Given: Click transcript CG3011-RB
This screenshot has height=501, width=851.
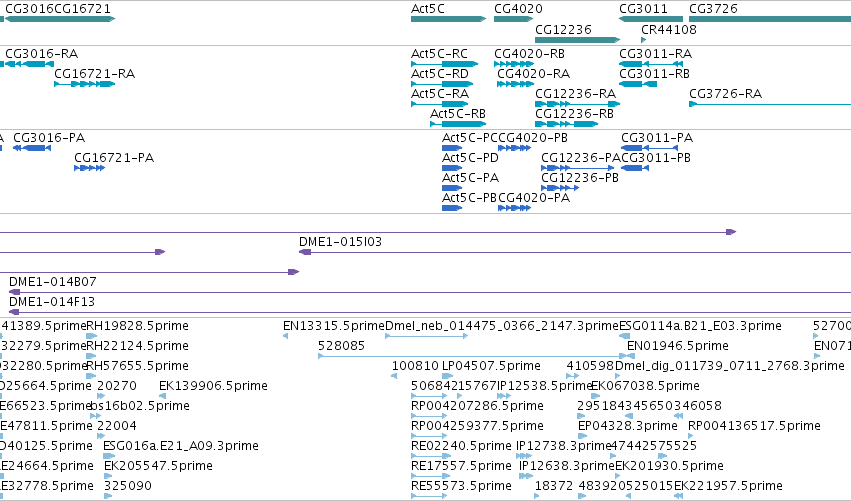Looking at the screenshot, I should tap(638, 84).
